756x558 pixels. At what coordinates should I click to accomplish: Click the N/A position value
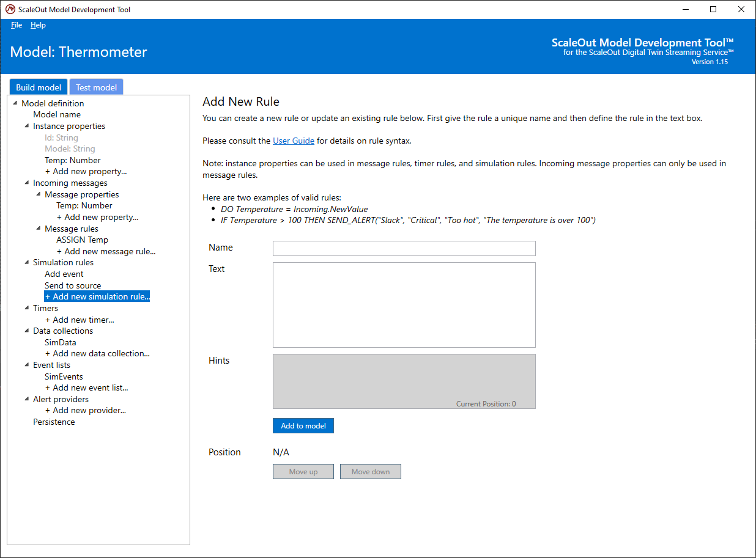click(281, 452)
